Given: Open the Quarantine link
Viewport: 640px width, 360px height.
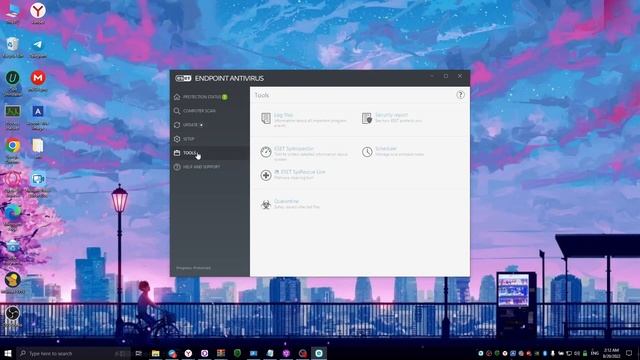Looking at the screenshot, I should tap(286, 201).
